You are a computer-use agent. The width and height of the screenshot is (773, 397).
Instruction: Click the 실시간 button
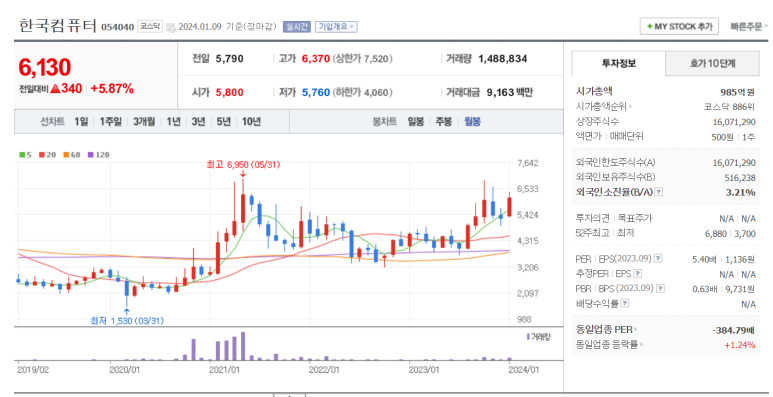pyautogui.click(x=297, y=27)
